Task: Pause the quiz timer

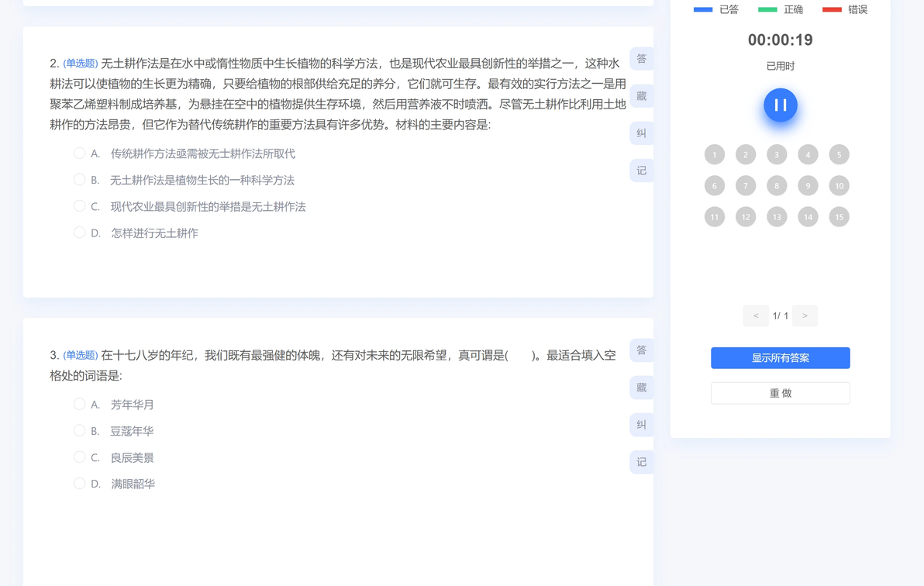Action: 781,105
